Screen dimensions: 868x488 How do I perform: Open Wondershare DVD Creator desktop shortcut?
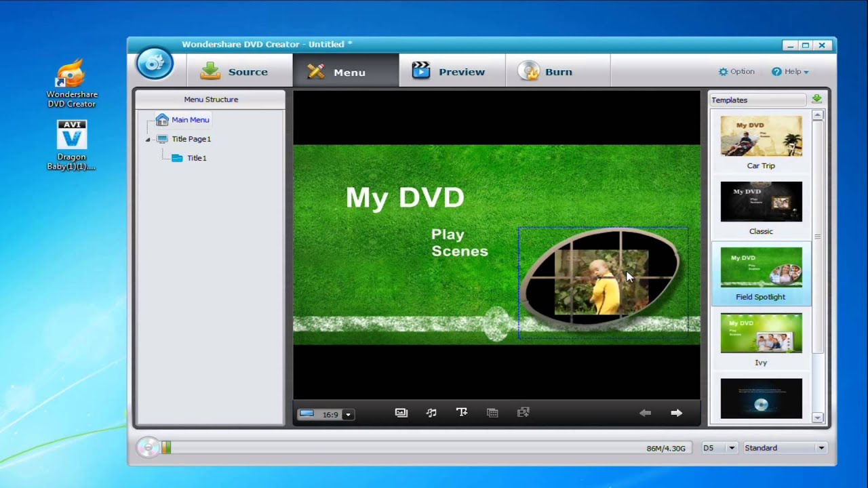coord(72,84)
